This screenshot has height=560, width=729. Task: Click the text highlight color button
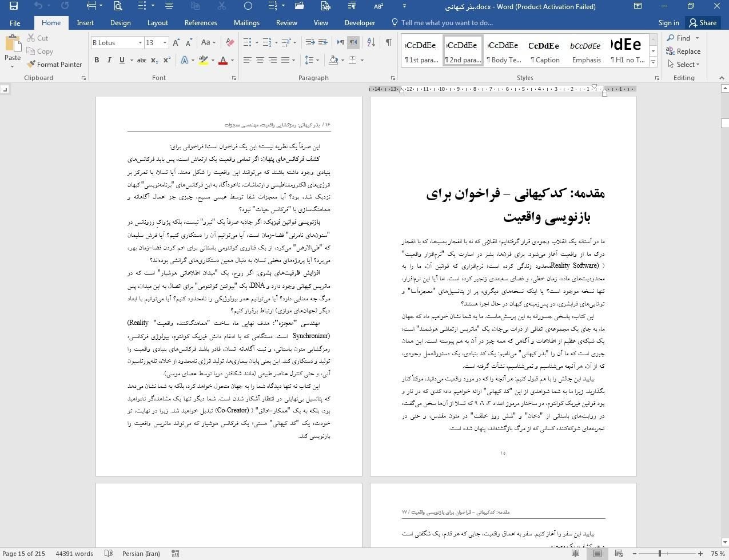pos(203,60)
